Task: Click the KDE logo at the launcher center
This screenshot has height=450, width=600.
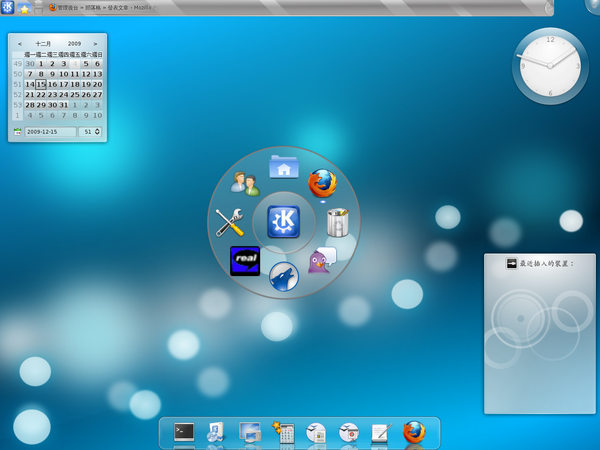Action: tap(284, 222)
